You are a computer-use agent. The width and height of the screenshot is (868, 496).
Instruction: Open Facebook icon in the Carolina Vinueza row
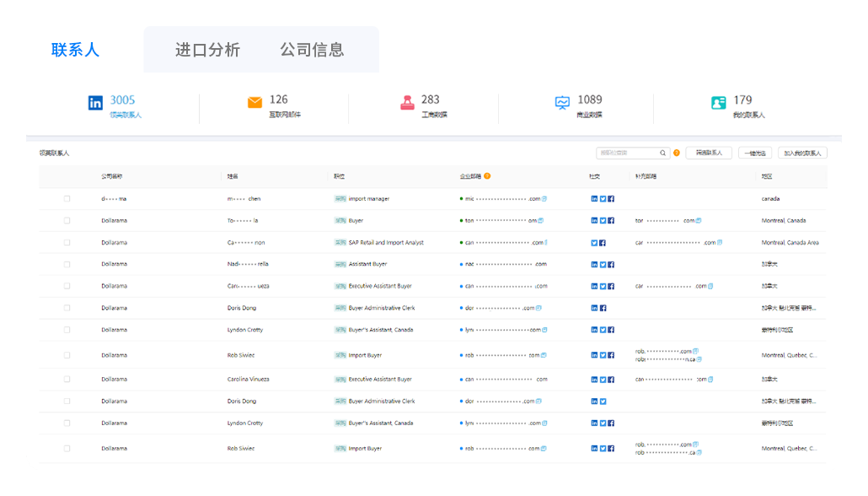[x=611, y=380]
